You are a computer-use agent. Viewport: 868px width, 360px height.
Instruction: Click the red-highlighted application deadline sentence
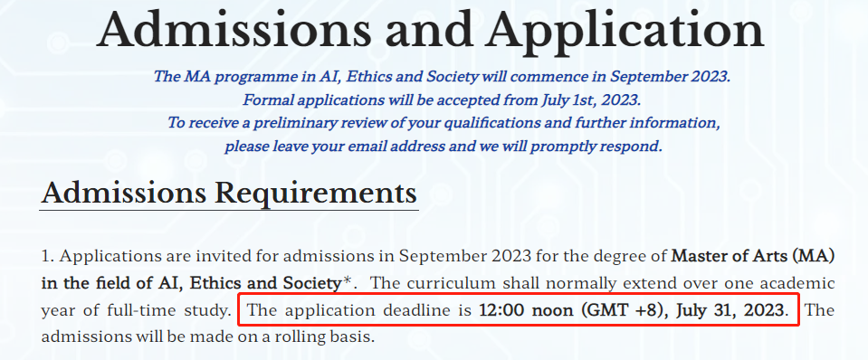pos(518,309)
